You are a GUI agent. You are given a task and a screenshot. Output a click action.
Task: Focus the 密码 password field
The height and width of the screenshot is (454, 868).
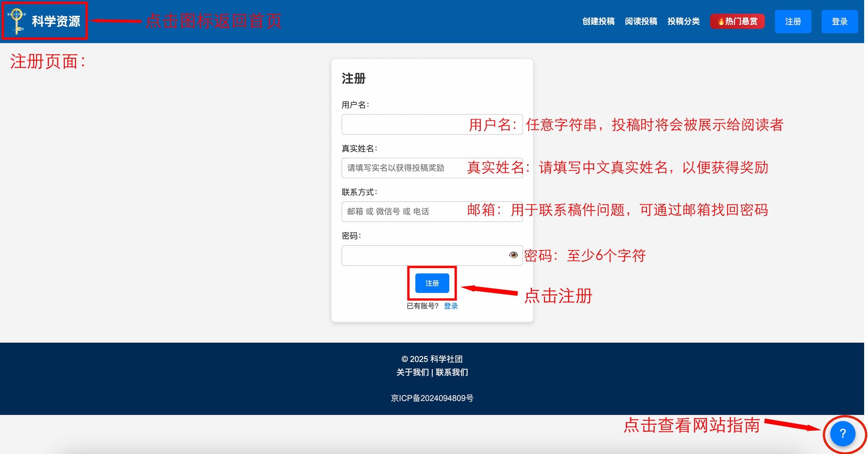(x=423, y=255)
